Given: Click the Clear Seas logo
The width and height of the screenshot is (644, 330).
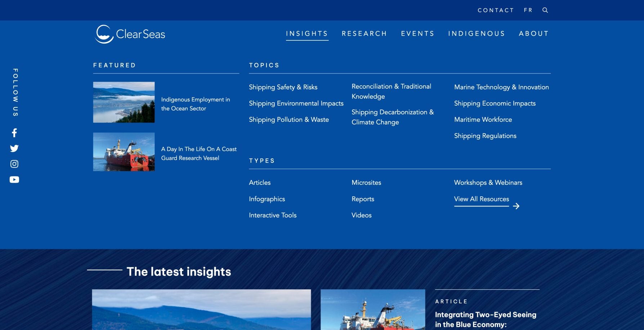Looking at the screenshot, I should (x=130, y=33).
